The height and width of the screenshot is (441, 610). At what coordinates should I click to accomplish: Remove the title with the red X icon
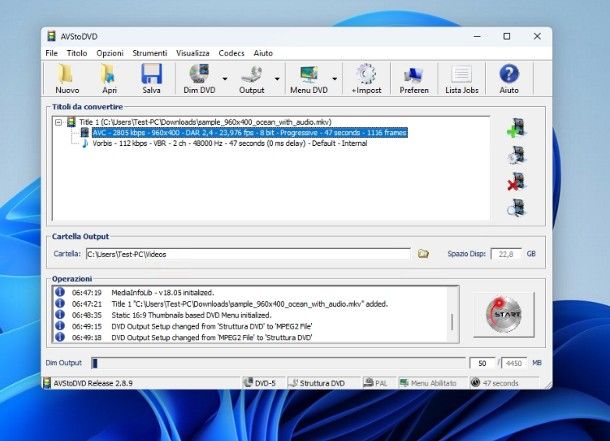pyautogui.click(x=516, y=181)
